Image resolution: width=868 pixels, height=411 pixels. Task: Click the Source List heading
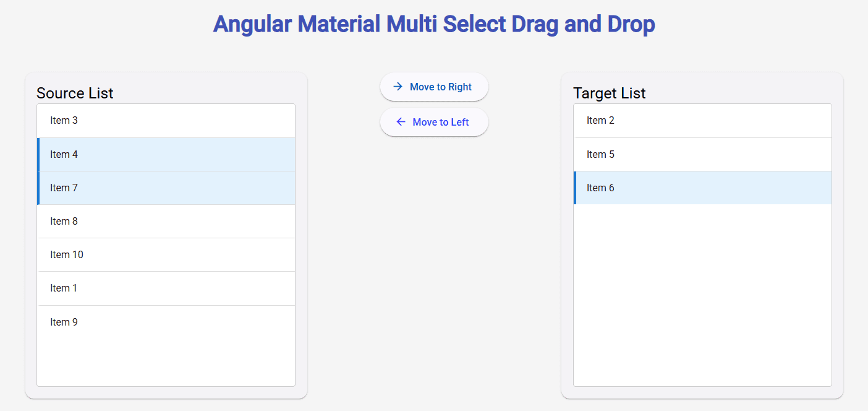pos(75,93)
